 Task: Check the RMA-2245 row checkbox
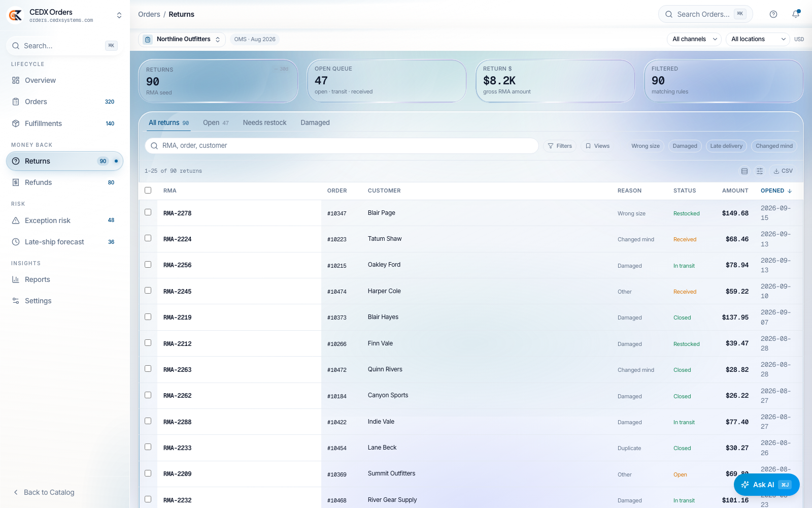tap(148, 291)
